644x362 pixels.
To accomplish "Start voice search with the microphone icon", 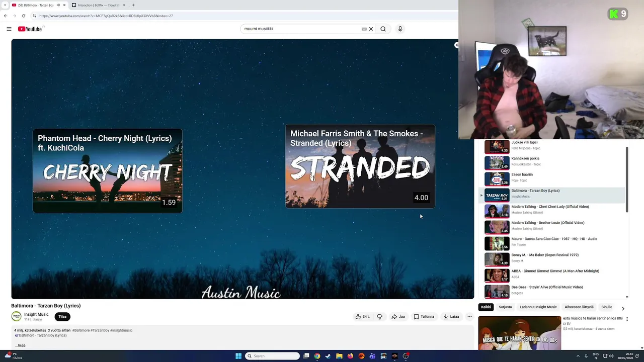I will (400, 29).
